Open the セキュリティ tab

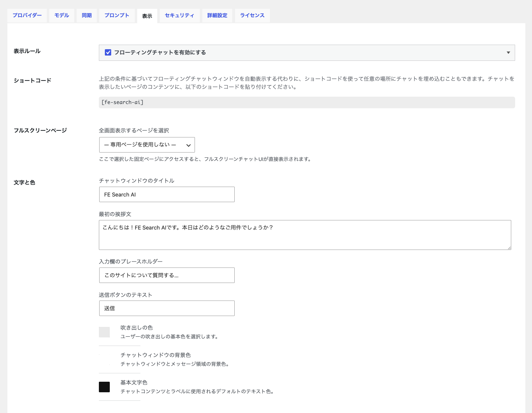(x=179, y=15)
